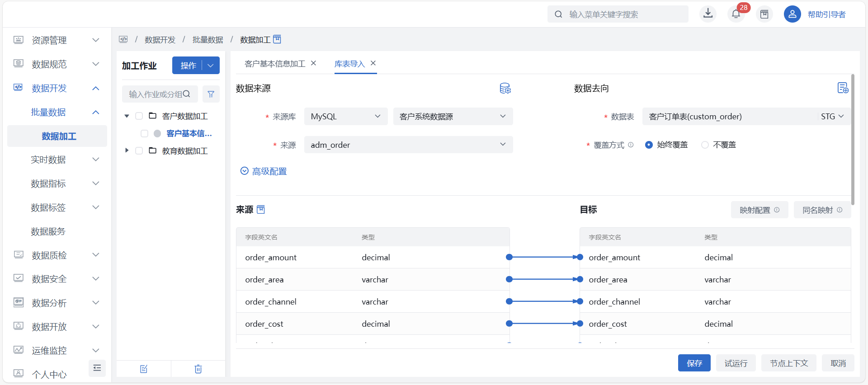868x385 pixels.
Task: Click order_amount mapping source dot
Action: click(509, 257)
